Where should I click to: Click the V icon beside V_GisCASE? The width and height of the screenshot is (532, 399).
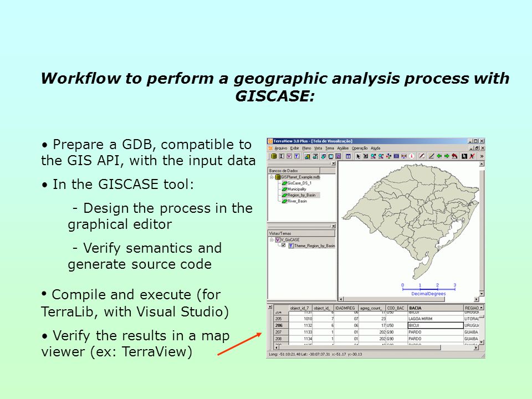(278, 240)
